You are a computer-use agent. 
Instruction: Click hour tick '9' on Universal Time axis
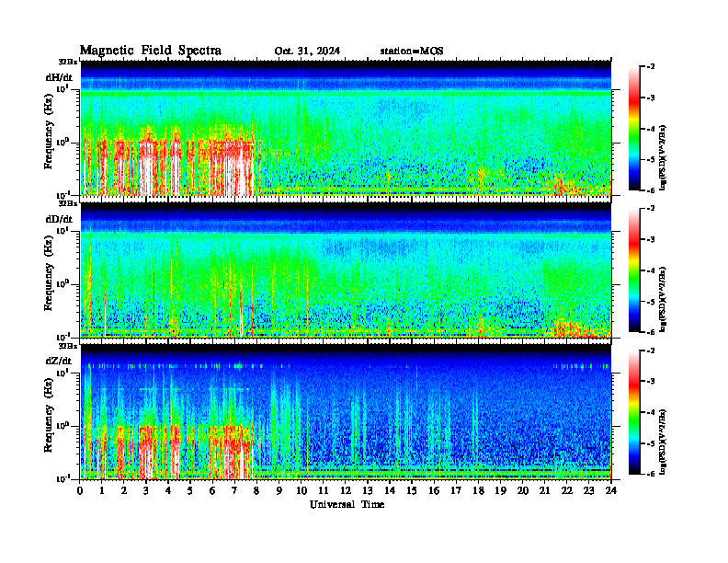[x=279, y=490]
